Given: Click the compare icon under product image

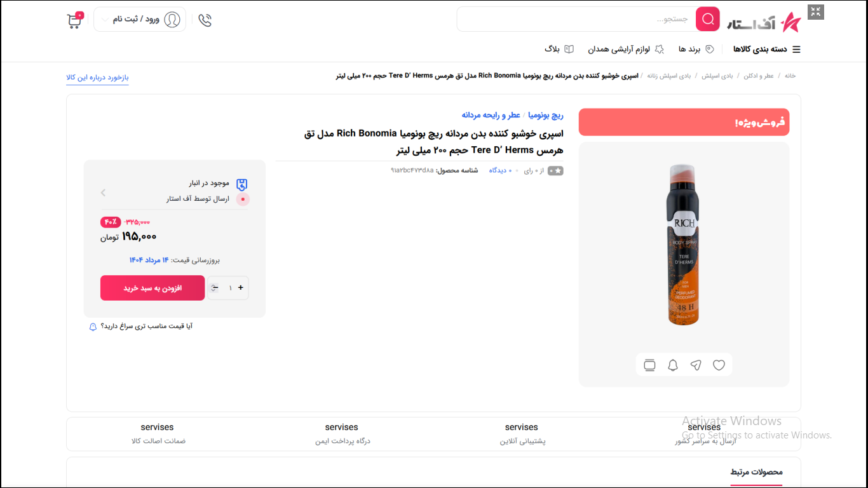Looking at the screenshot, I should (x=649, y=365).
